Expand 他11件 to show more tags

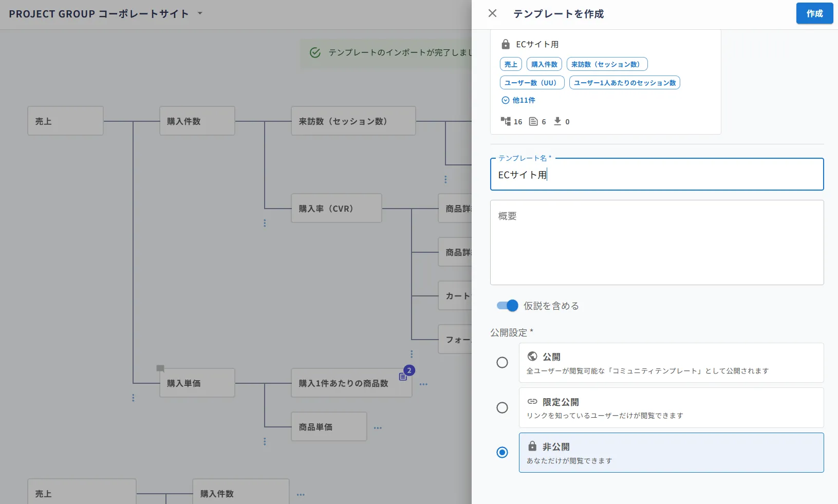(518, 100)
